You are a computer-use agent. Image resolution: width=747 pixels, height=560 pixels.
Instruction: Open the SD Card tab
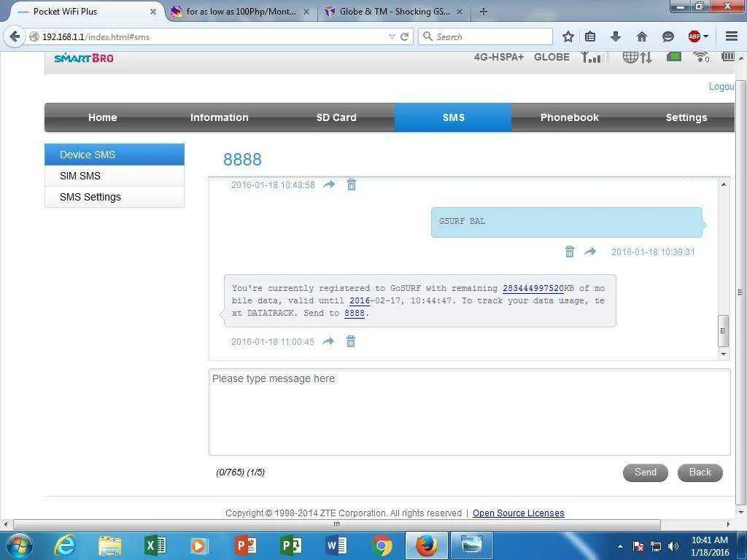click(x=336, y=117)
